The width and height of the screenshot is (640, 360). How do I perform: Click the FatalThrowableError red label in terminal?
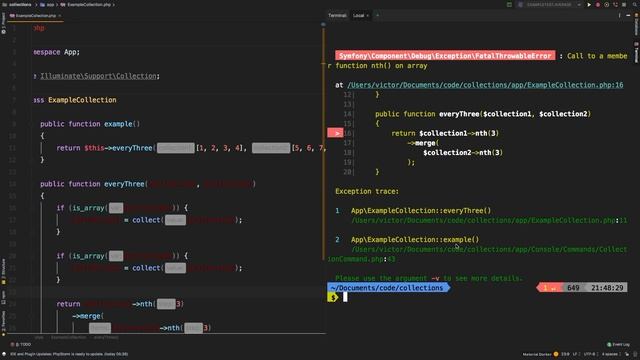445,56
